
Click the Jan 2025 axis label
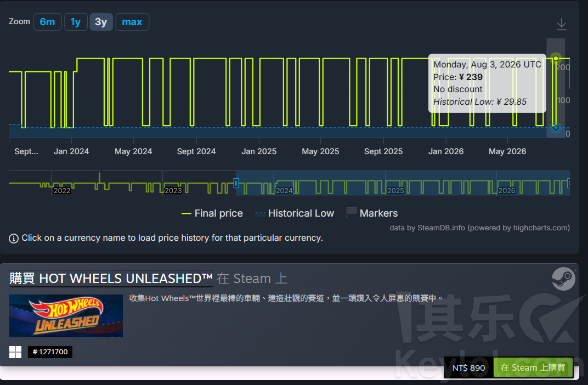click(259, 151)
